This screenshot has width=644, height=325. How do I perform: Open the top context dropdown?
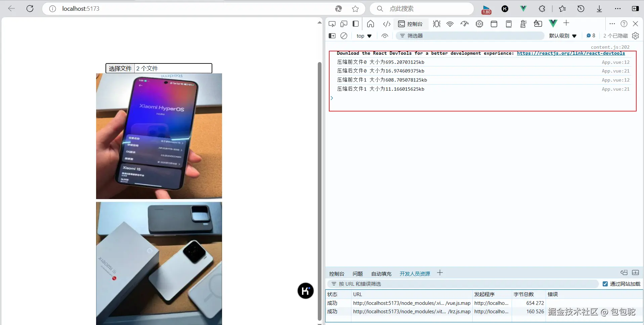(x=364, y=36)
